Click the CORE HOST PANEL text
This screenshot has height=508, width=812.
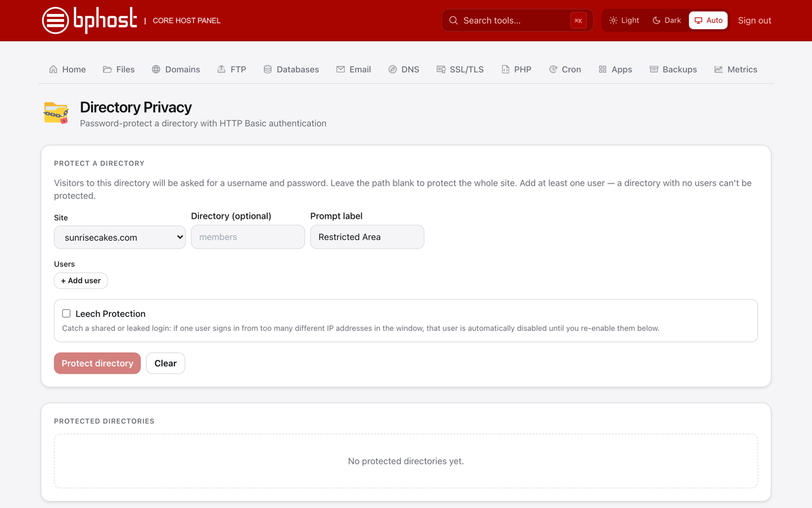pos(186,20)
